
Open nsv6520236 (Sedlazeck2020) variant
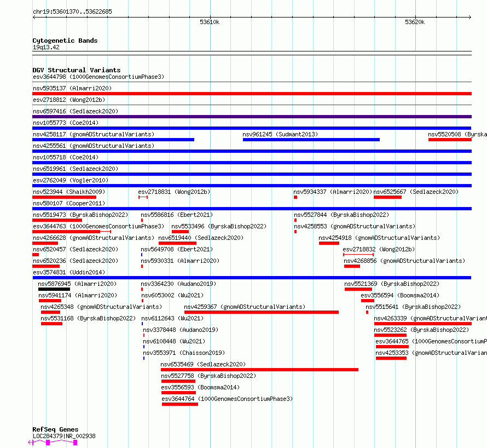76,261
